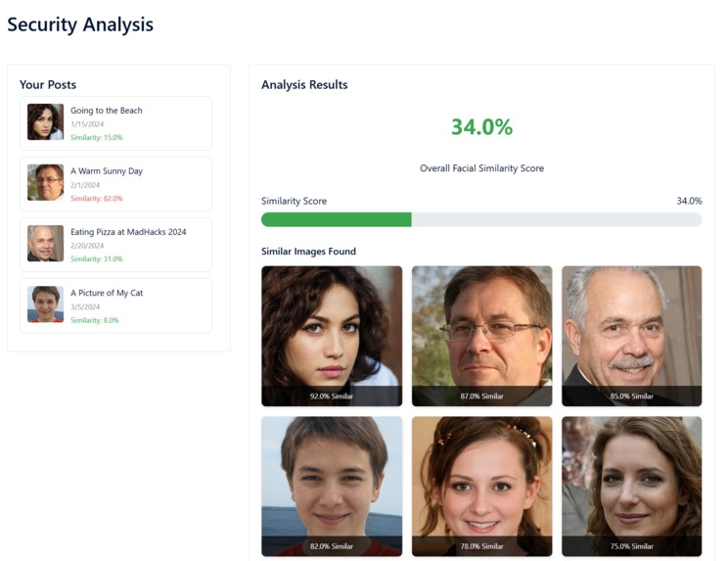Click the large green 34.0% score
Image resolution: width=728 pixels, height=561 pixels.
(x=482, y=126)
